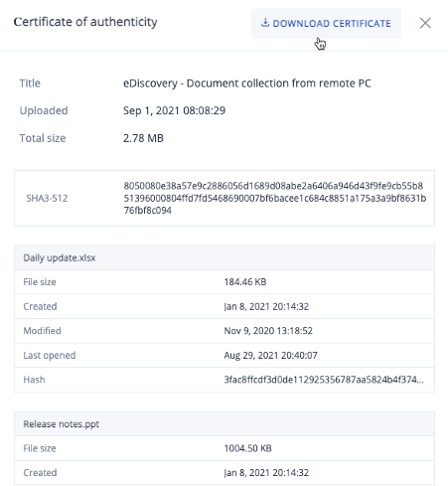The image size is (448, 486).
Task: Click the Last opened Aug 29, 2021 value
Action: point(270,355)
